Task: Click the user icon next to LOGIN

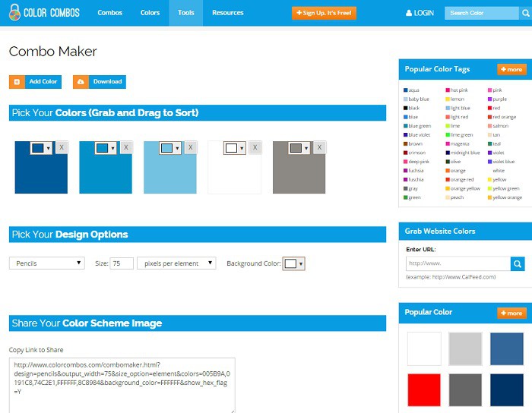Action: pyautogui.click(x=410, y=13)
